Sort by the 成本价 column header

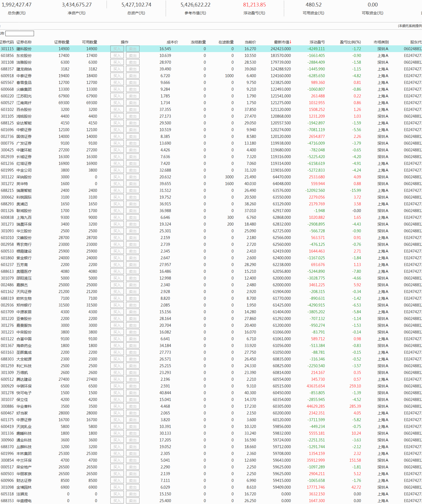[x=172, y=42]
